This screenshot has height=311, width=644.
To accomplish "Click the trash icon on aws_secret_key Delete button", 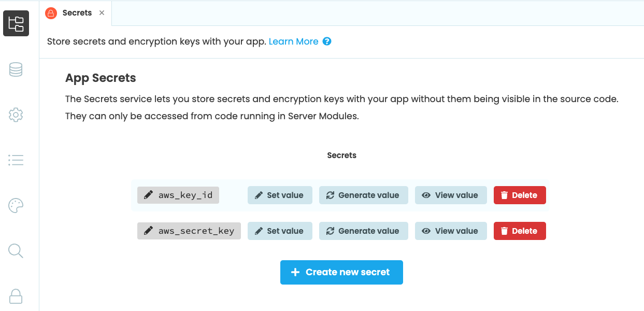I will point(503,231).
